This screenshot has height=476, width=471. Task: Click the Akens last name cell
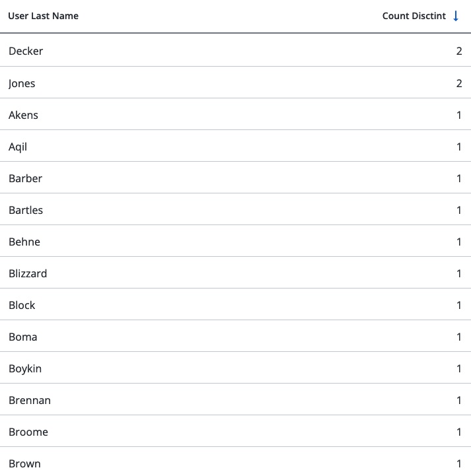pos(24,115)
